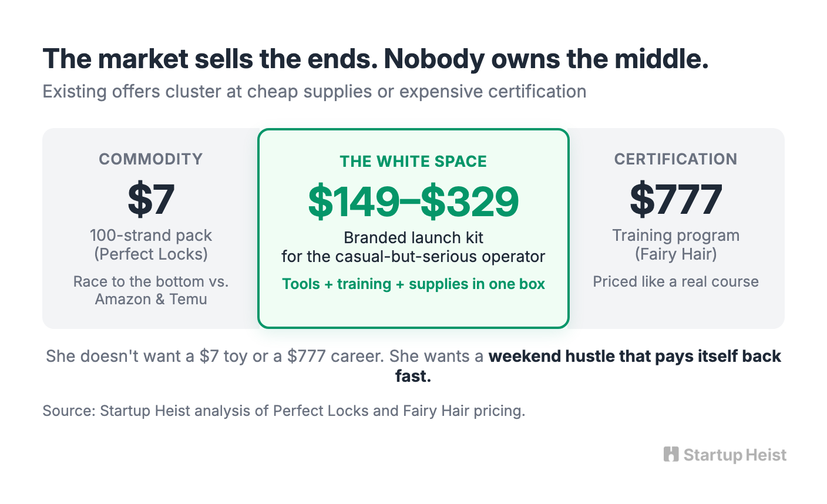827x504 pixels.
Task: Select the Training program (Fairy Hair) text
Action: (675, 244)
